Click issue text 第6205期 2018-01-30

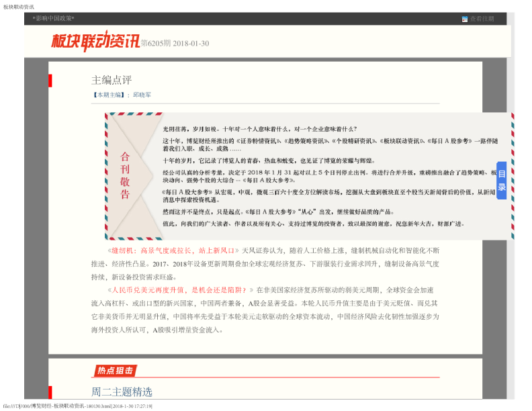click(x=175, y=44)
